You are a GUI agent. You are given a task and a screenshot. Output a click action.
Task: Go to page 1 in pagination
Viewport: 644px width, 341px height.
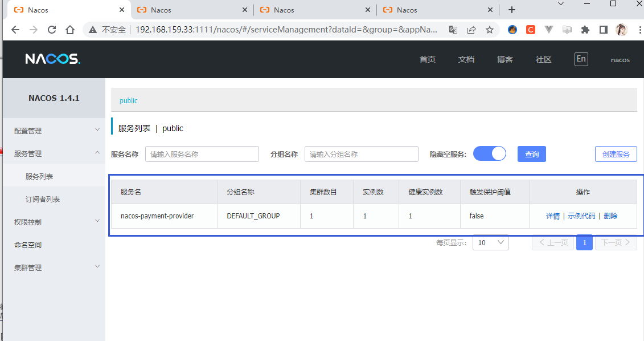pos(584,243)
